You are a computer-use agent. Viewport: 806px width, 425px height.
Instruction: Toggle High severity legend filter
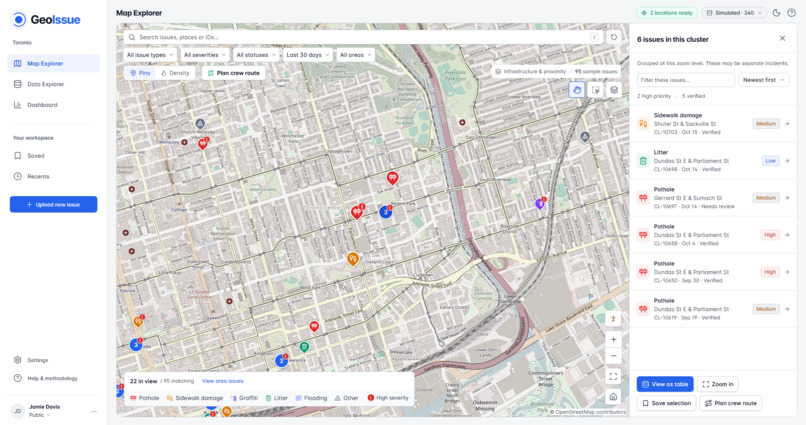coord(388,398)
